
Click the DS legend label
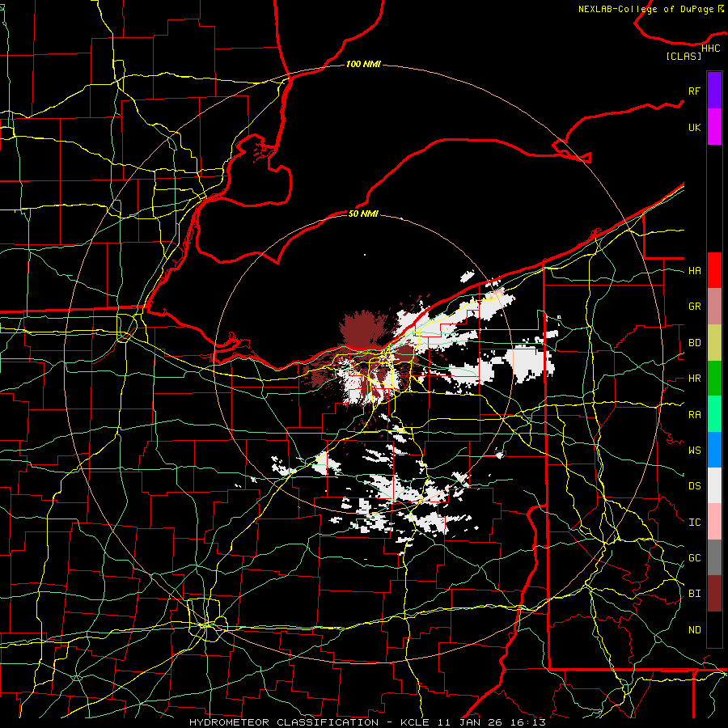(694, 486)
